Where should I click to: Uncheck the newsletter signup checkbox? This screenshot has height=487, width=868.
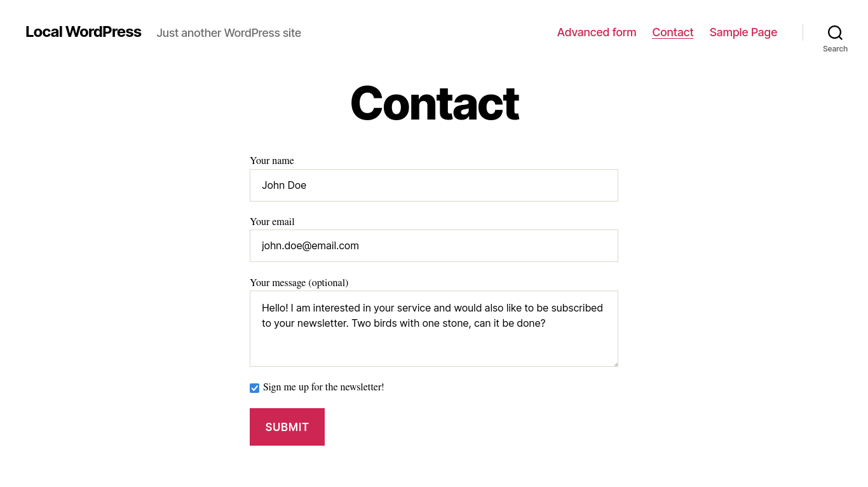pos(255,388)
